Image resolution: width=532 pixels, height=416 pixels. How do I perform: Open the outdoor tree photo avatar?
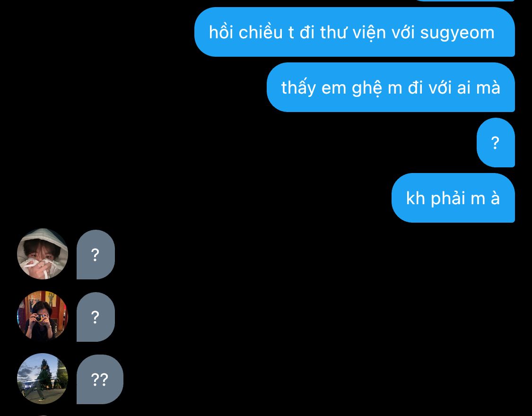(43, 379)
